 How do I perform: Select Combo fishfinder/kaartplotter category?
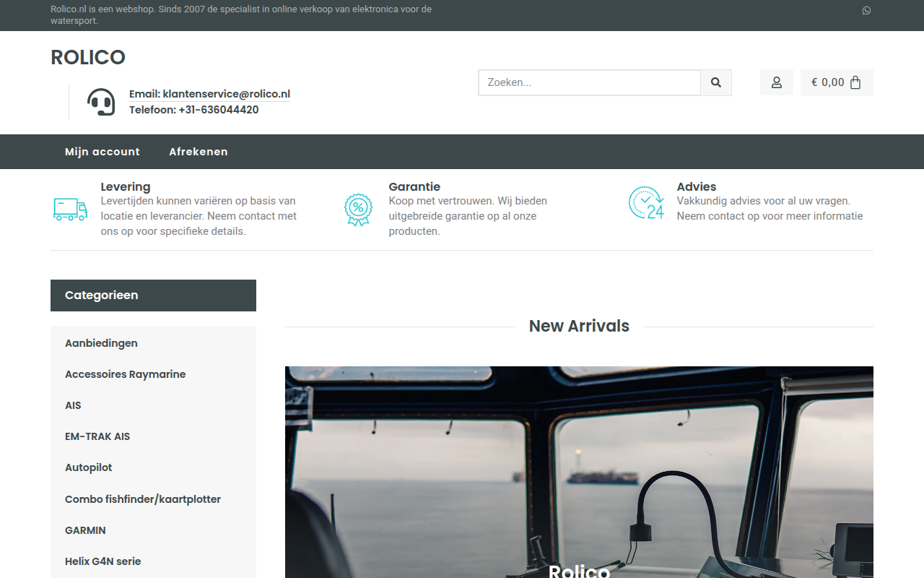143,499
